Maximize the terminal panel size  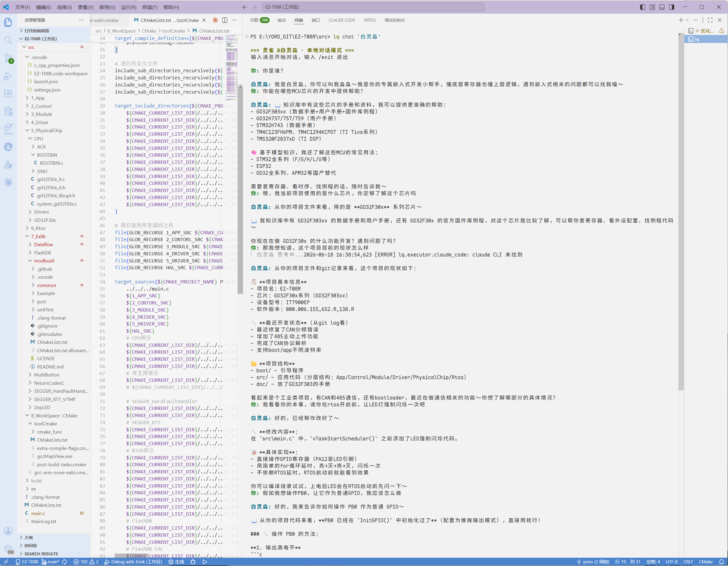tap(710, 20)
